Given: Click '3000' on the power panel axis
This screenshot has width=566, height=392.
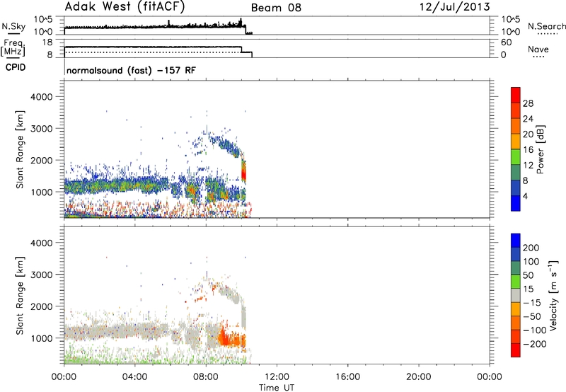Looking at the screenshot, I should pos(41,129).
